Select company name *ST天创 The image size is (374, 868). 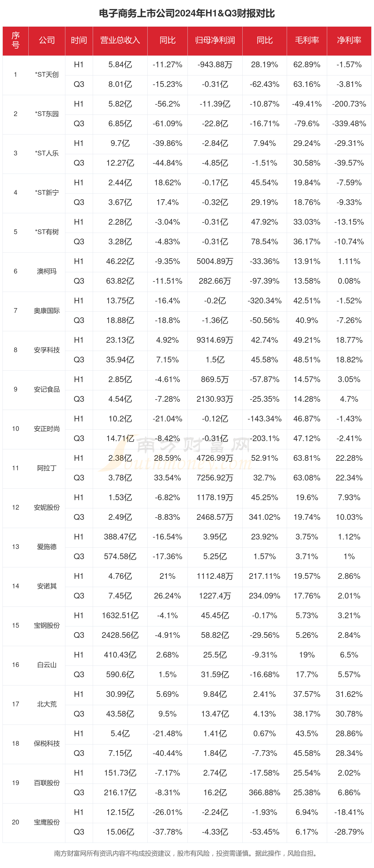pos(47,74)
